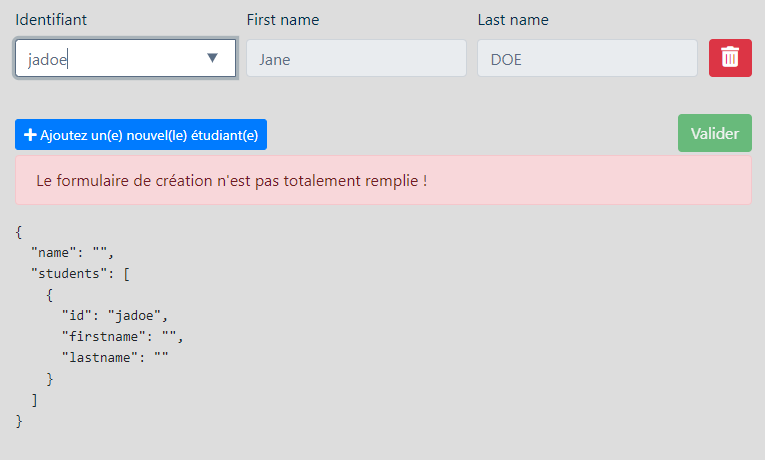Click the red trash delete icon
Image resolution: width=765 pixels, height=460 pixels.
[730, 58]
